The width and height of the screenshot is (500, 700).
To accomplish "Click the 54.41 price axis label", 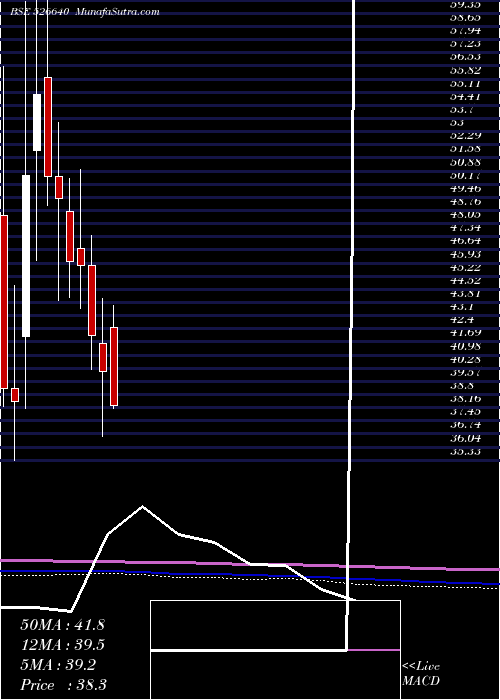I will pos(465,96).
